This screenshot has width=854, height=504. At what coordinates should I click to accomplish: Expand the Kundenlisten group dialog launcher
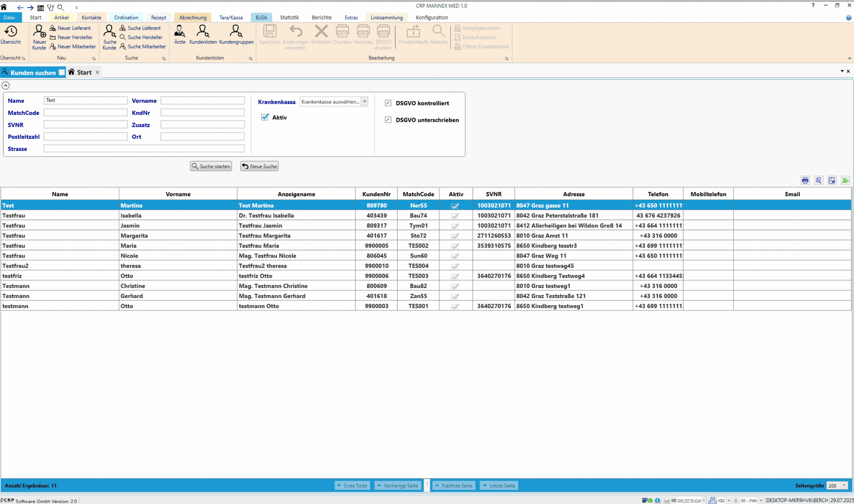[x=251, y=58]
